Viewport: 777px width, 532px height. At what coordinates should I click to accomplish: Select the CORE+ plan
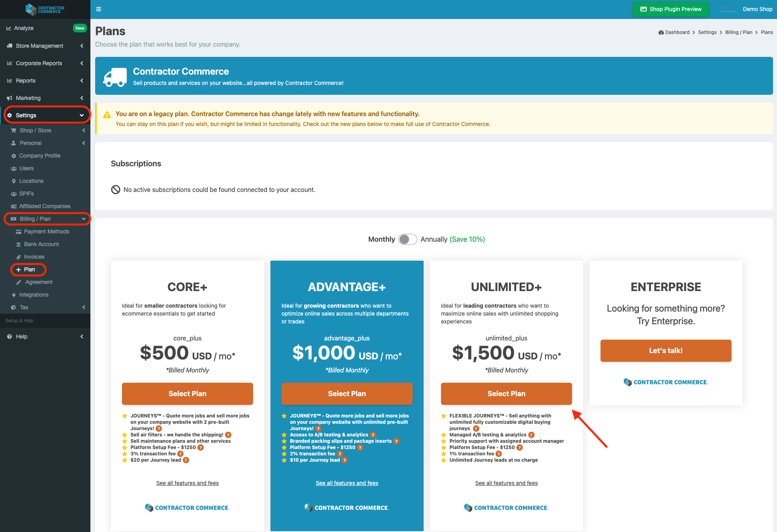pyautogui.click(x=188, y=394)
